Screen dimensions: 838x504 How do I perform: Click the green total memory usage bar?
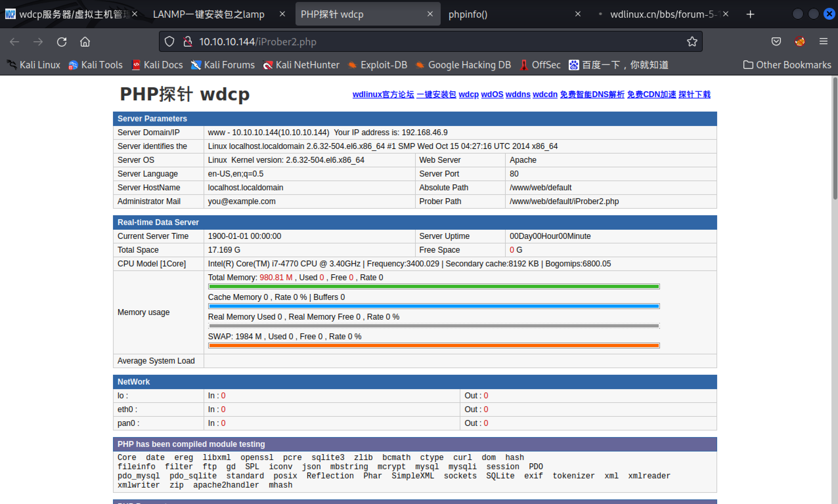click(433, 287)
